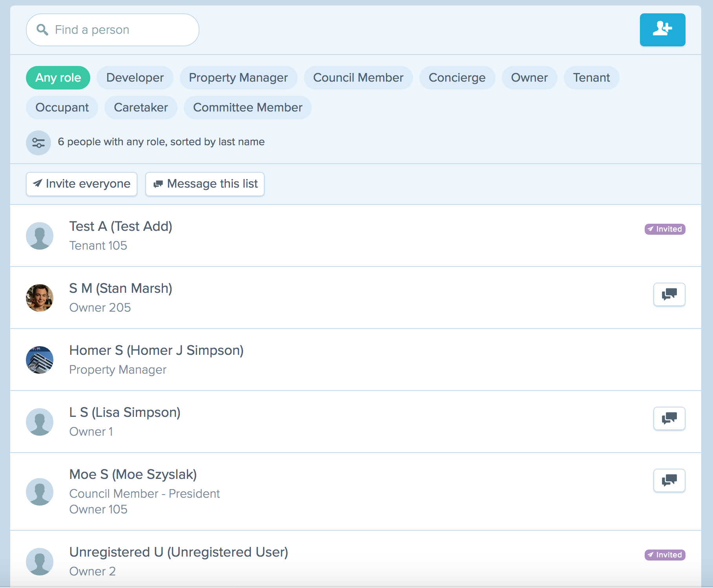This screenshot has height=588, width=713.
Task: Open Moe Szyslak's profile name
Action: tap(133, 475)
